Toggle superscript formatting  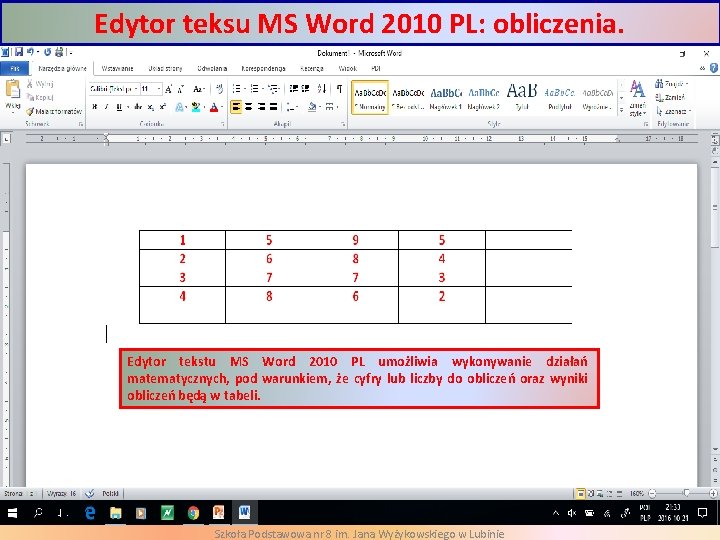pos(163,107)
